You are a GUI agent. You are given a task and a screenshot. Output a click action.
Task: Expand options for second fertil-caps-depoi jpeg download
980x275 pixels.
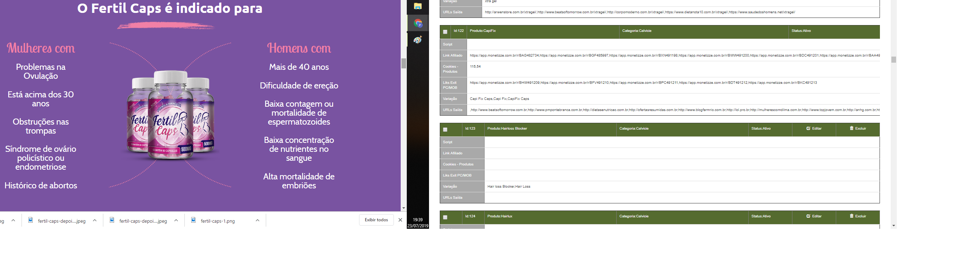(x=176, y=220)
